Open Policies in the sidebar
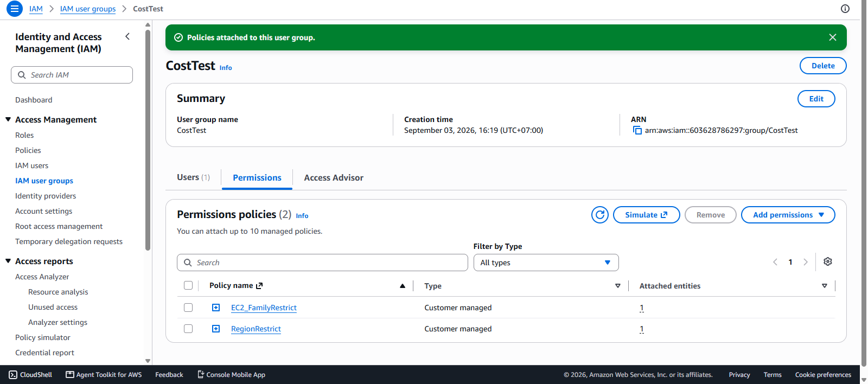868x384 pixels. 28,150
